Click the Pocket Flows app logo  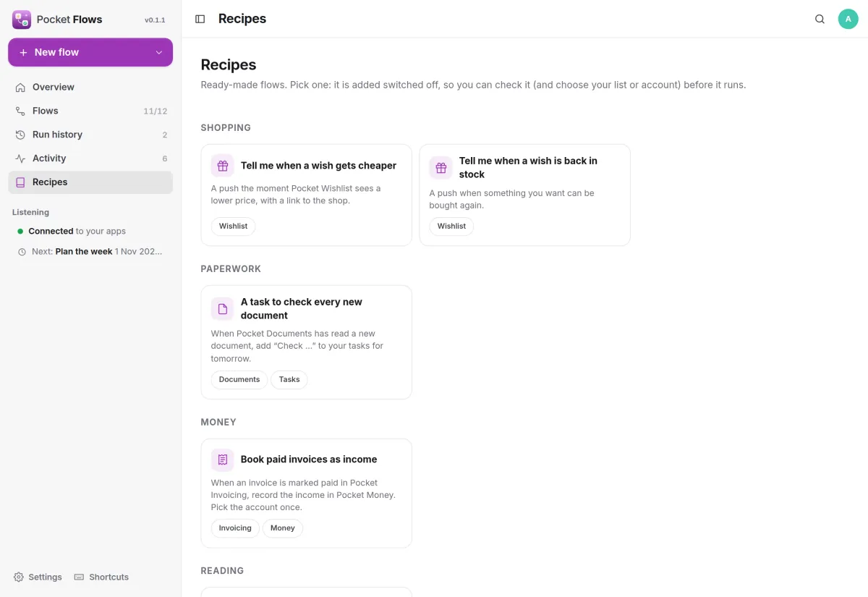[x=22, y=20]
